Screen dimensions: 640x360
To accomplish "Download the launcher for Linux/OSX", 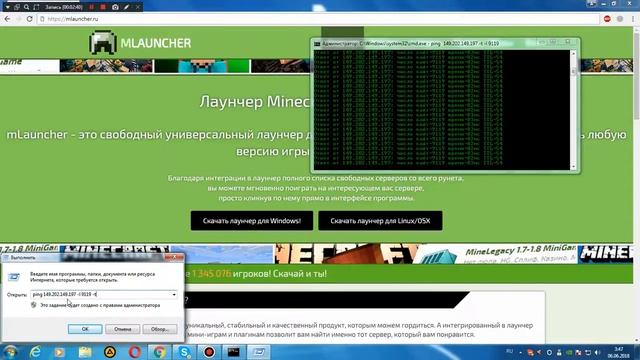I will click(380, 221).
